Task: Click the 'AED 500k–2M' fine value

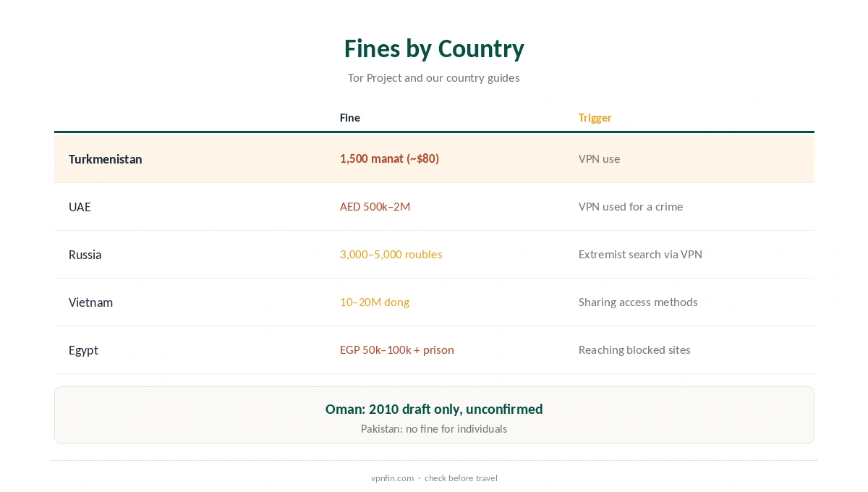Action: [x=375, y=206]
